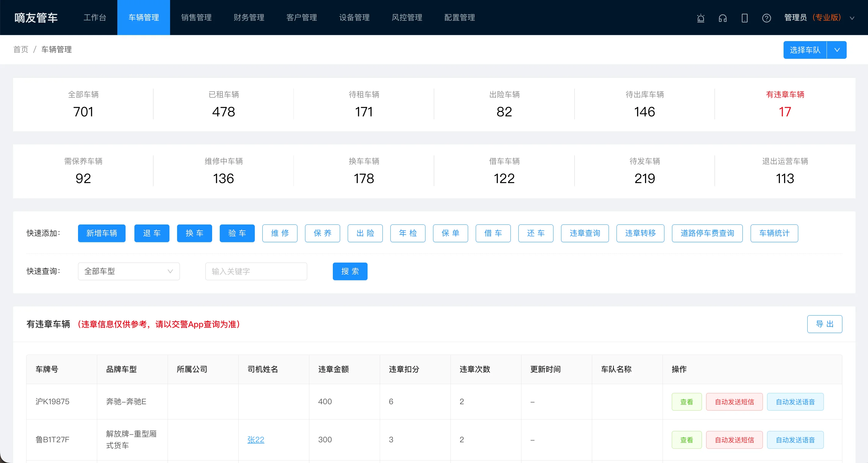Viewport: 868px width, 463px height.
Task: Go to the 财务管理 tab
Action: pyautogui.click(x=249, y=17)
